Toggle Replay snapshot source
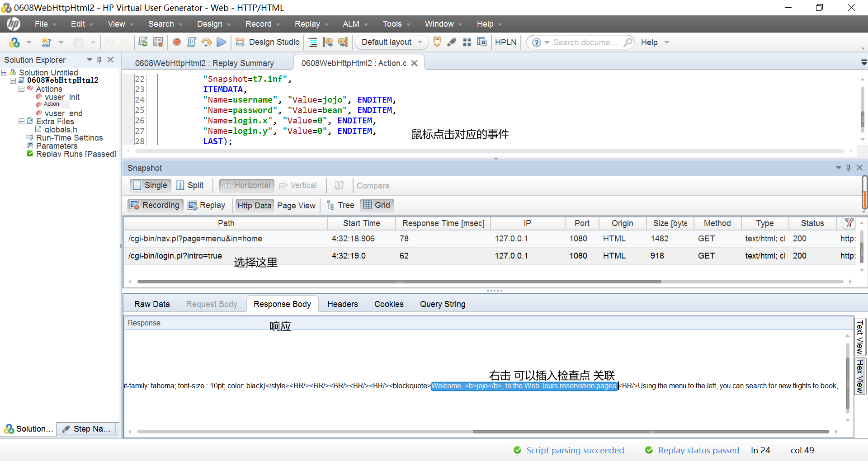Viewport: 868px width, 461px height. click(x=207, y=205)
